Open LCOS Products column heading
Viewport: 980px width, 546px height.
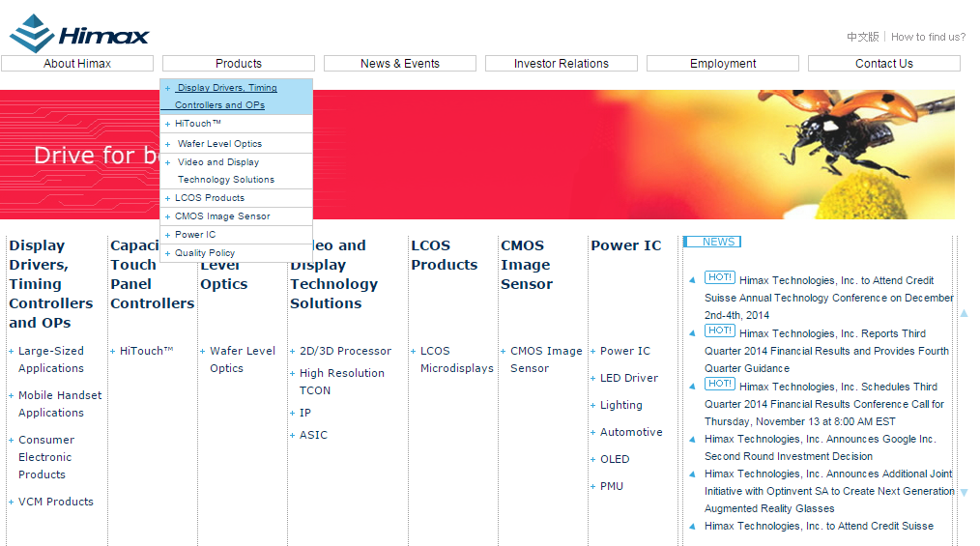click(x=445, y=255)
